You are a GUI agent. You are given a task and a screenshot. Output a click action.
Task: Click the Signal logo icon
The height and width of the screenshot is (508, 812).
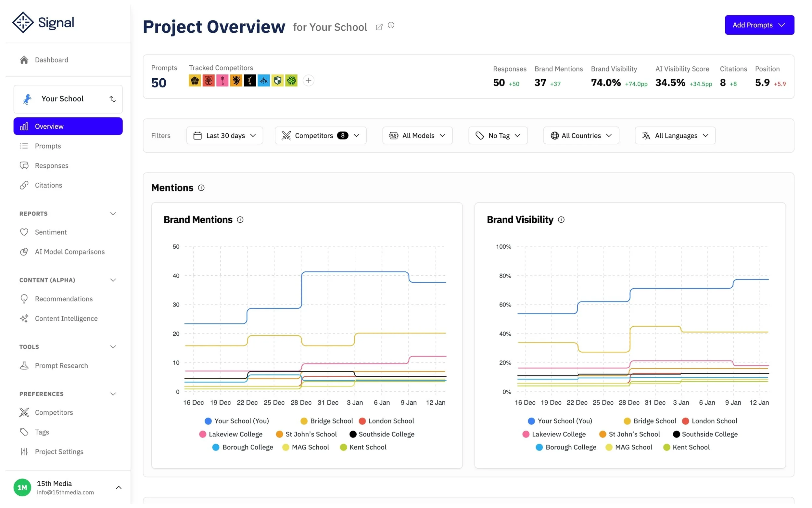click(23, 22)
